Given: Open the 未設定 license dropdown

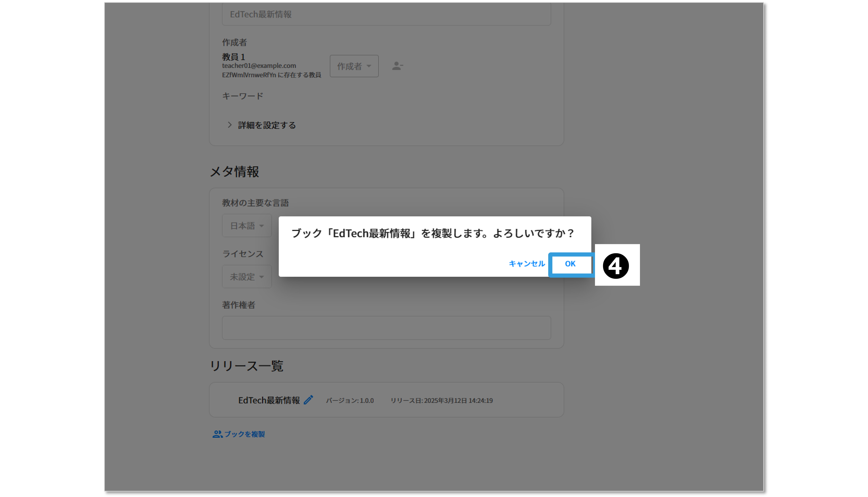Looking at the screenshot, I should point(247,277).
